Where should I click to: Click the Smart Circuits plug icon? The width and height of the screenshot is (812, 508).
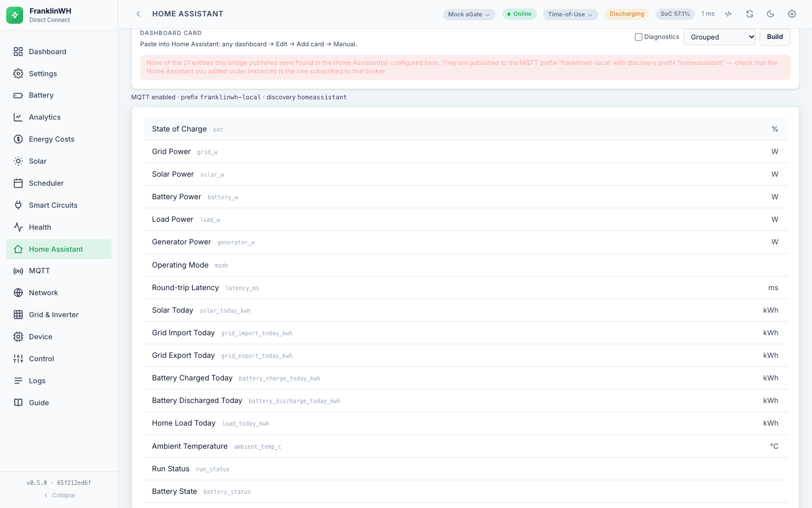click(x=18, y=205)
